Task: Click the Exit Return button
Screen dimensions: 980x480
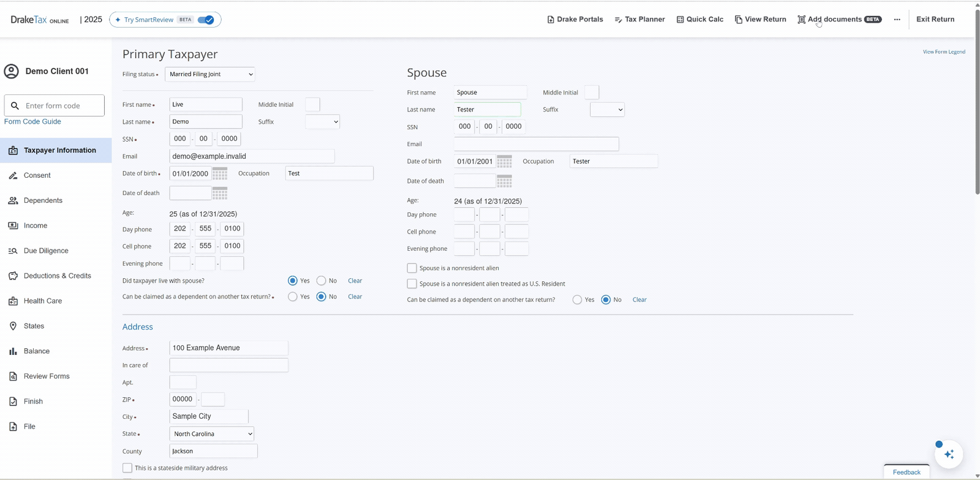Action: tap(935, 20)
